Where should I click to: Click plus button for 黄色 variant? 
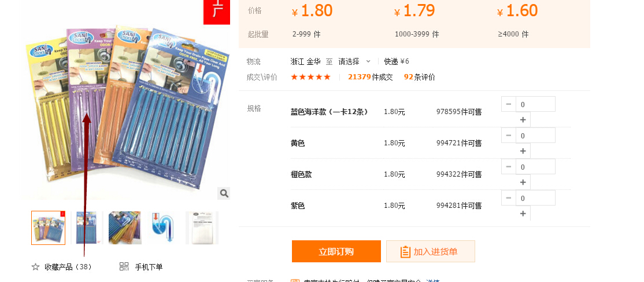pos(523,151)
